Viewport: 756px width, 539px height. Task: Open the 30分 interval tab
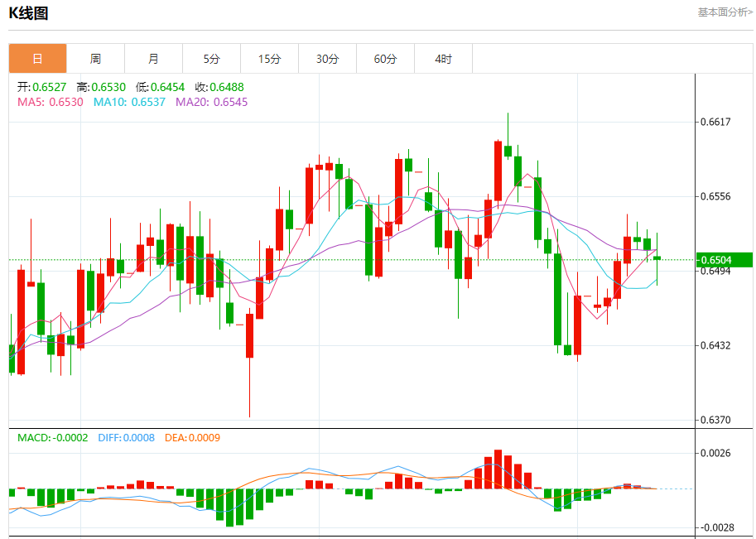pyautogui.click(x=327, y=59)
